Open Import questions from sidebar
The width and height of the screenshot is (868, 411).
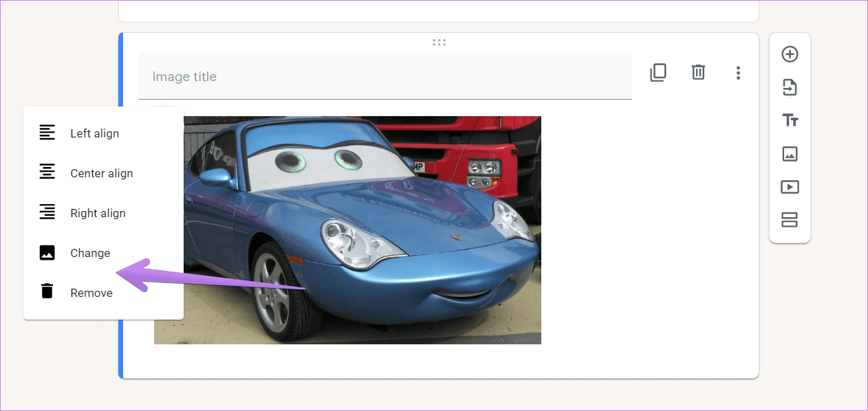790,87
